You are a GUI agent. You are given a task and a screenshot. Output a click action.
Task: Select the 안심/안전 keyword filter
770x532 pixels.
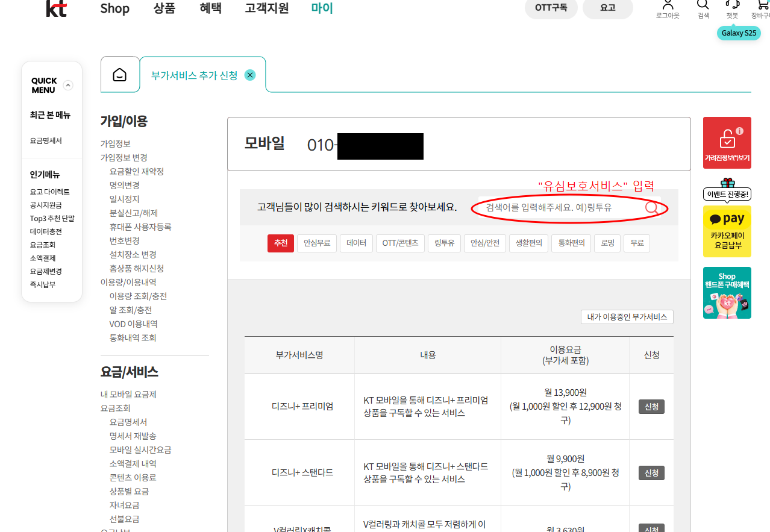tap(485, 243)
